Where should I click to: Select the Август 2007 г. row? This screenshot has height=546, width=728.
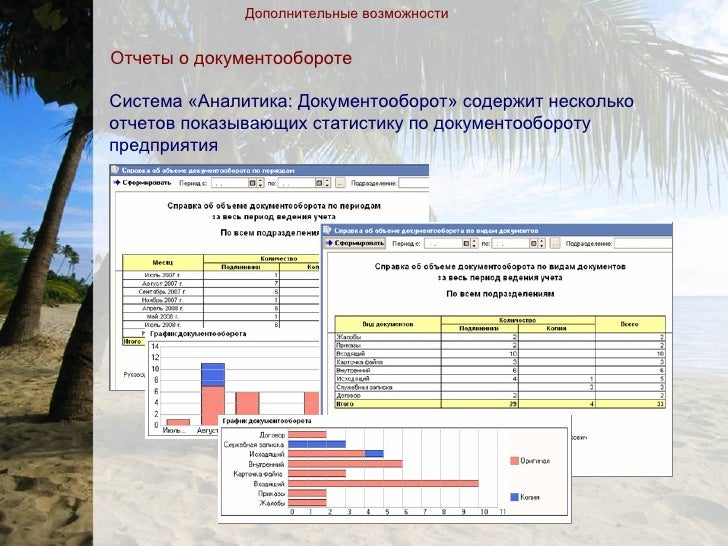coord(221,283)
